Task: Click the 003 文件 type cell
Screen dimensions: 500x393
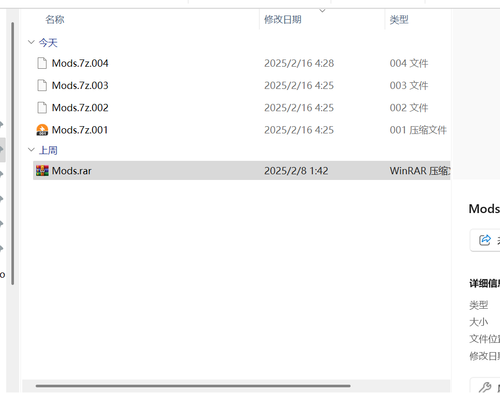Action: point(409,85)
